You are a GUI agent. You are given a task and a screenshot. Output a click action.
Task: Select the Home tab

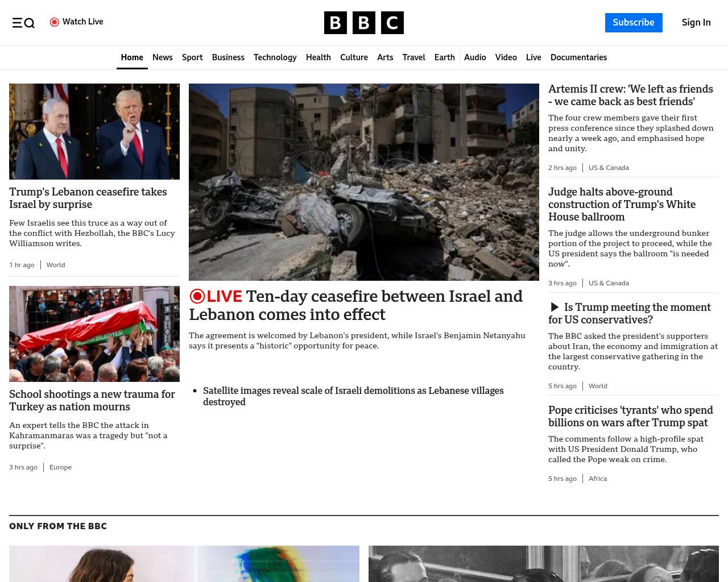132,57
